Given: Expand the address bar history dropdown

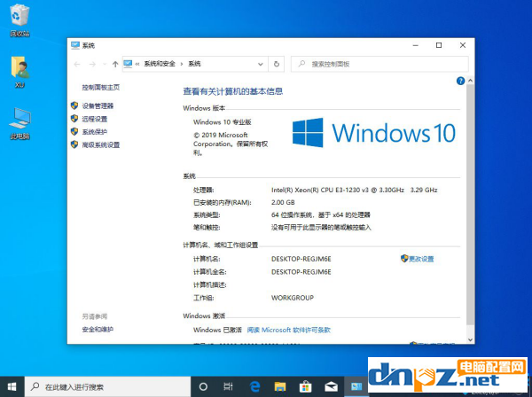Looking at the screenshot, I should click(260, 64).
